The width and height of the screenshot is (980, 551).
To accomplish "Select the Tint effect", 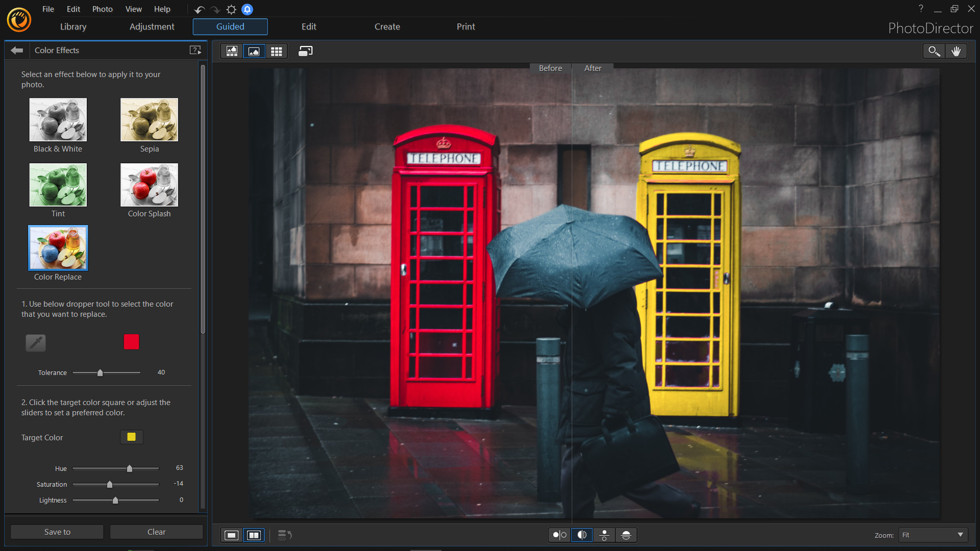I will [x=58, y=185].
